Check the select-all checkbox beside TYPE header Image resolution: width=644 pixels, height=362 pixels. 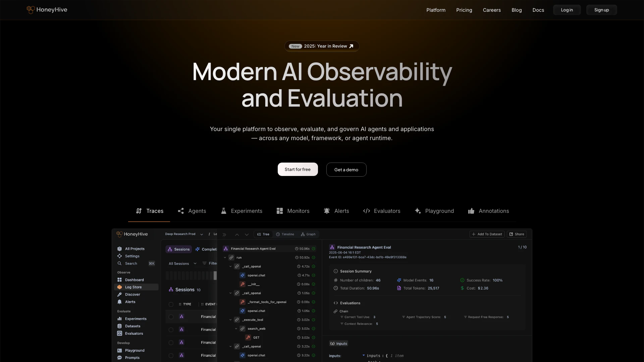coord(171,304)
